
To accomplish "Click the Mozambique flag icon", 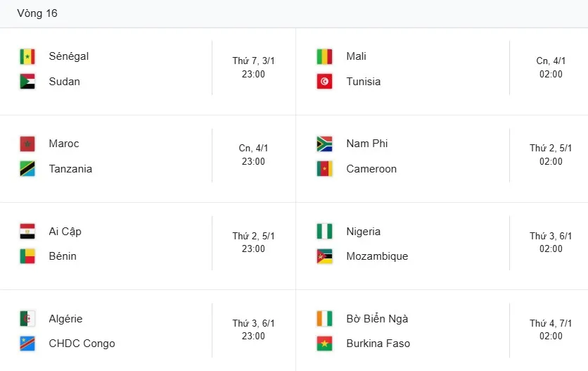I will click(324, 256).
